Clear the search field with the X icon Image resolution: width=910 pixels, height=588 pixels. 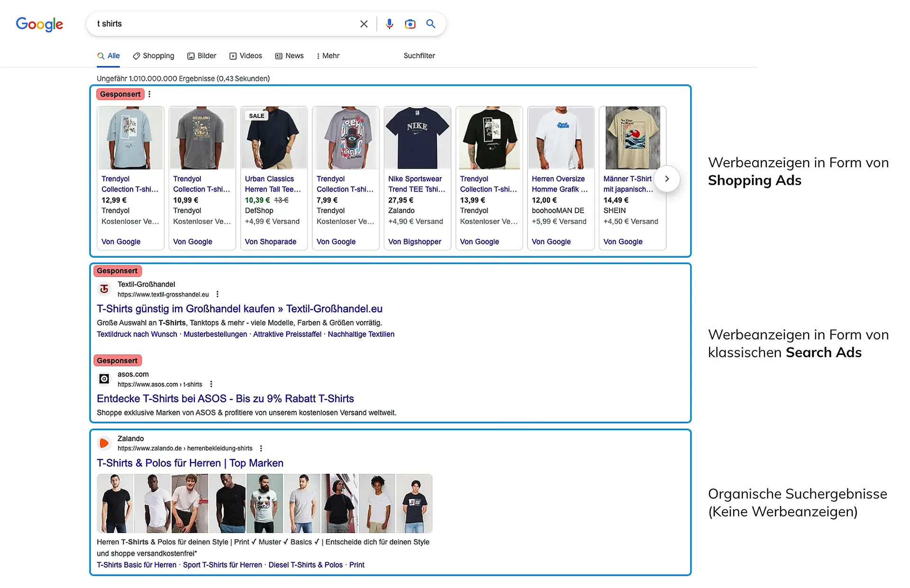point(364,24)
